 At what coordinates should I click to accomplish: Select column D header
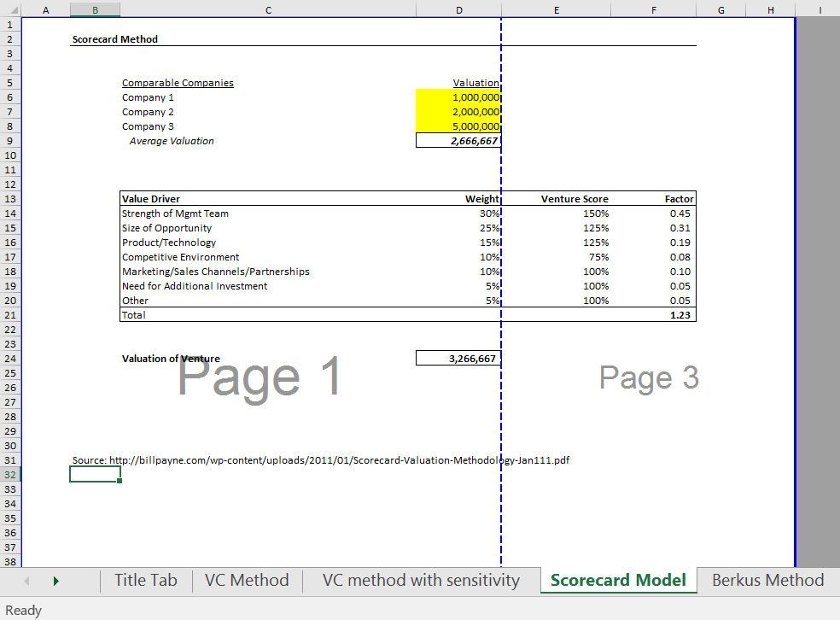coord(459,10)
